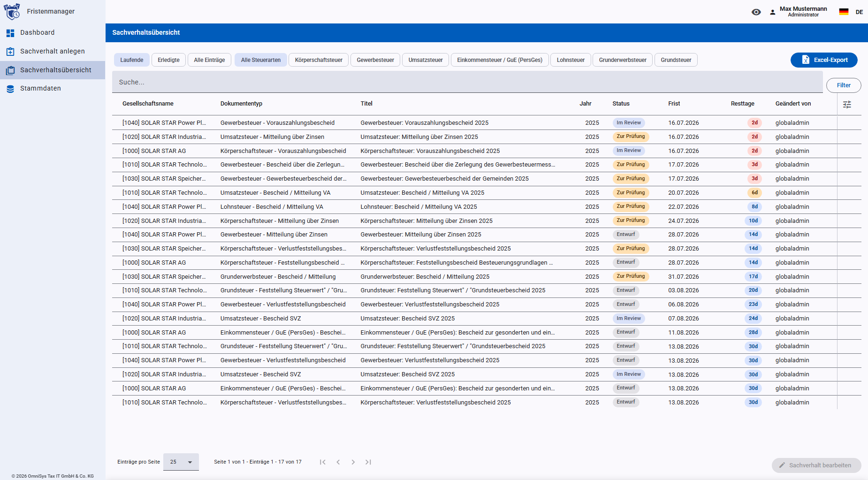
Task: Click deadline date 03.08.2026
Action: point(684,290)
